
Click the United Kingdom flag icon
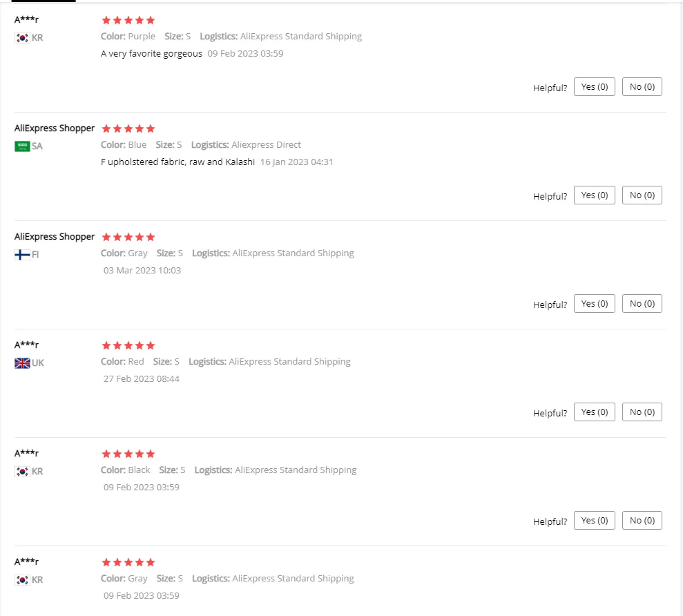22,363
